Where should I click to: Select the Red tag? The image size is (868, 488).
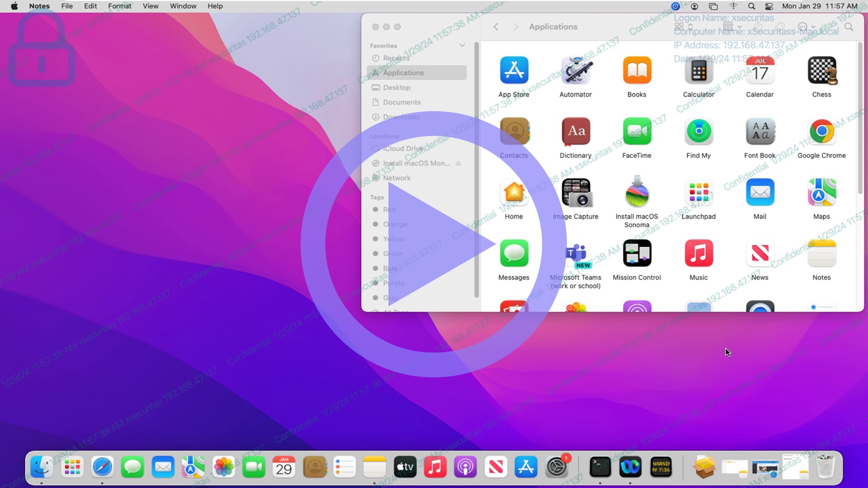[389, 209]
